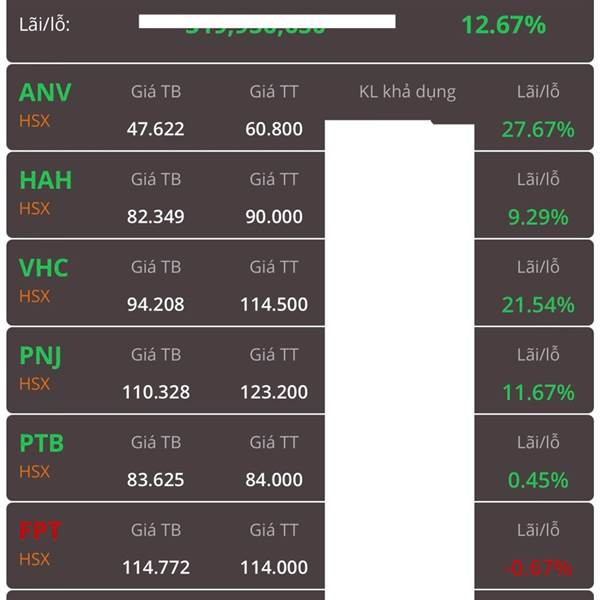The height and width of the screenshot is (600, 600).
Task: Click total portfolio gain 12.67%
Action: pyautogui.click(x=504, y=25)
